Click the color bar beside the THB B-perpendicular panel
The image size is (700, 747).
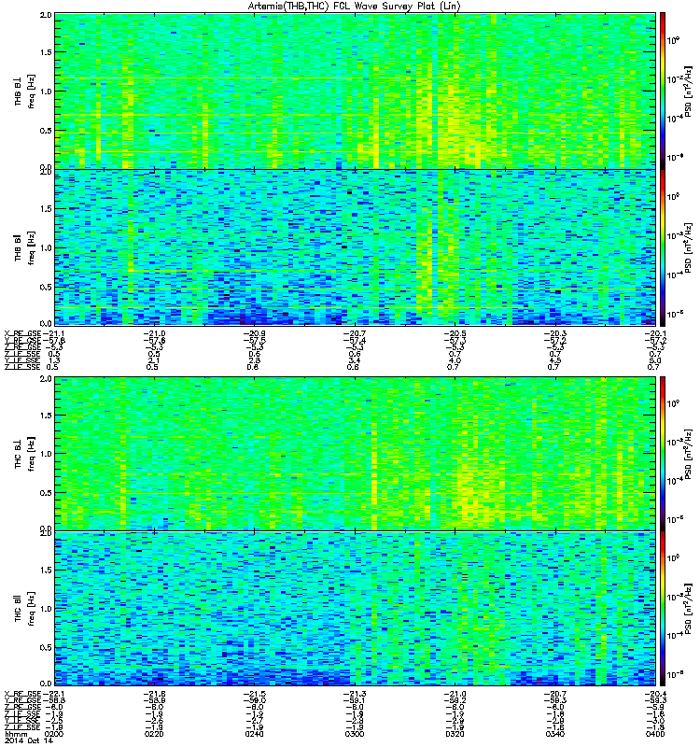click(663, 91)
